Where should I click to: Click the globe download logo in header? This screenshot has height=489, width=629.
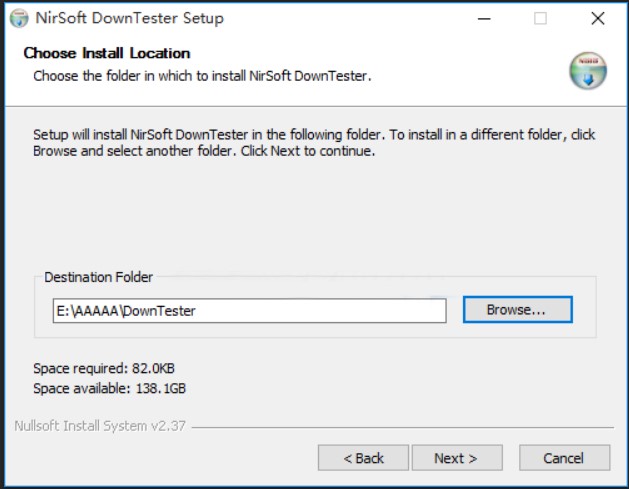(588, 70)
